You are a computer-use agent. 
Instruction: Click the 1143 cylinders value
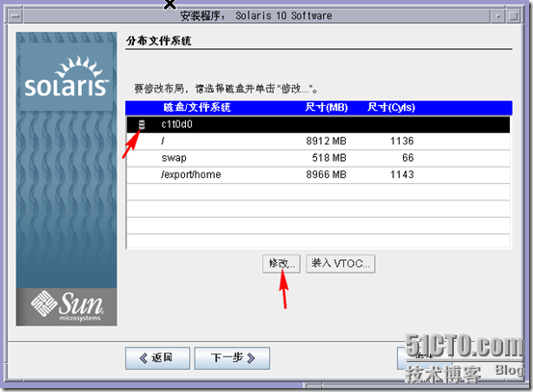(402, 174)
